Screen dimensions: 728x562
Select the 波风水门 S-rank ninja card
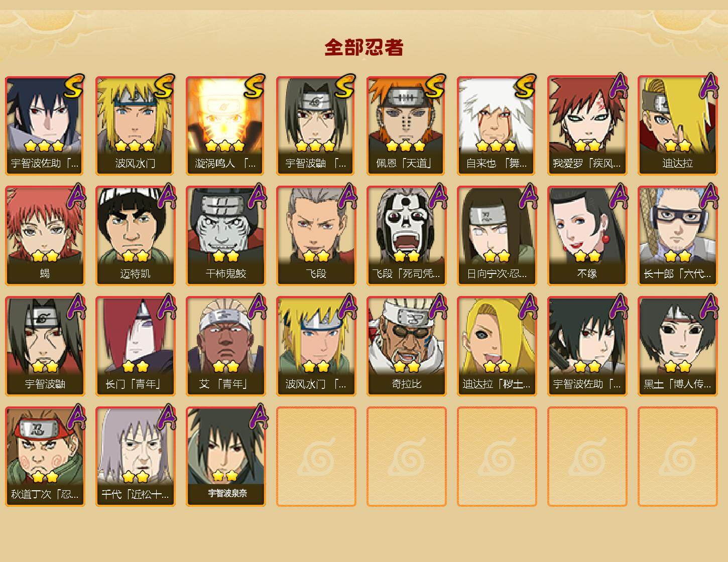tap(135, 125)
